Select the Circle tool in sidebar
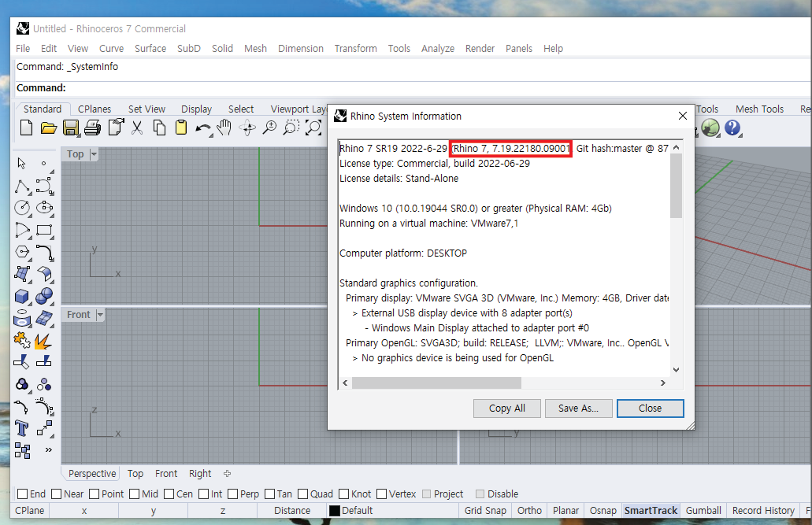Viewport: 812px width, 525px height. click(x=22, y=208)
